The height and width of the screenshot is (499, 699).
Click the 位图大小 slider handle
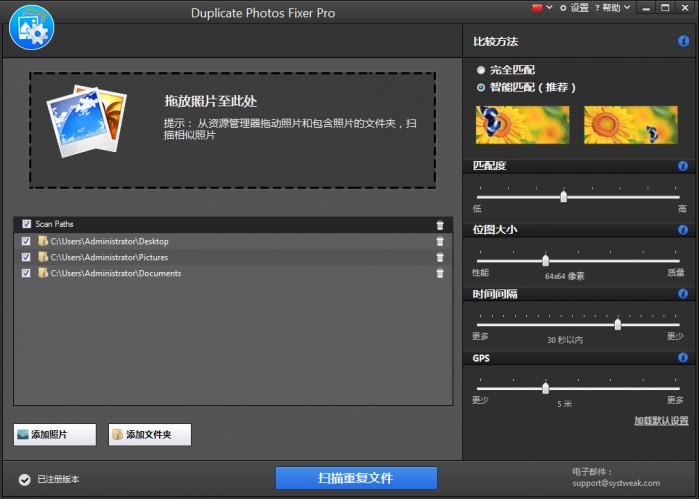[545, 260]
